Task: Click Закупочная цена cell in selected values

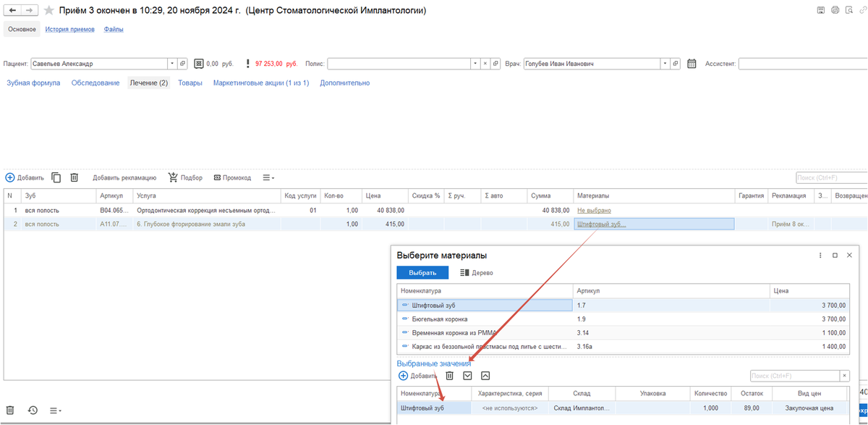Action: click(x=809, y=408)
